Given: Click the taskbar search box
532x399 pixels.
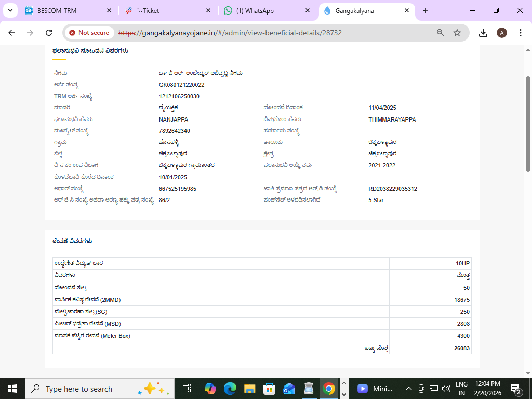Looking at the screenshot, I should [x=100, y=389].
